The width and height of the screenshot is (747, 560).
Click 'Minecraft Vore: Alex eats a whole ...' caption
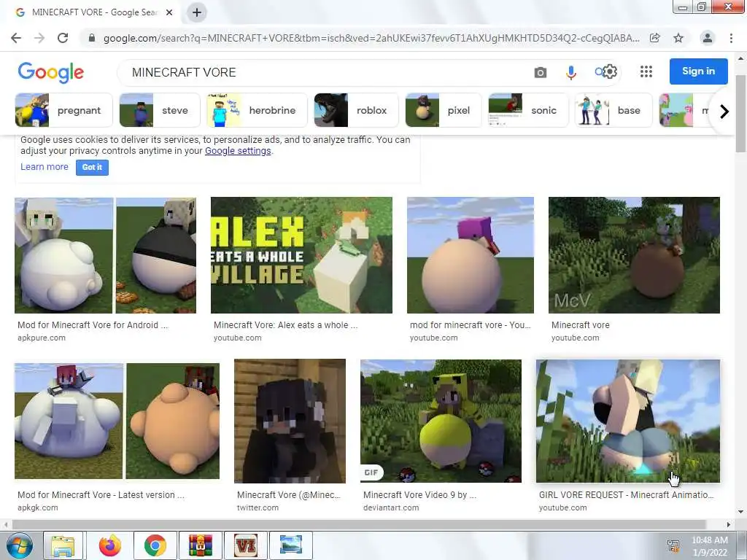285,324
